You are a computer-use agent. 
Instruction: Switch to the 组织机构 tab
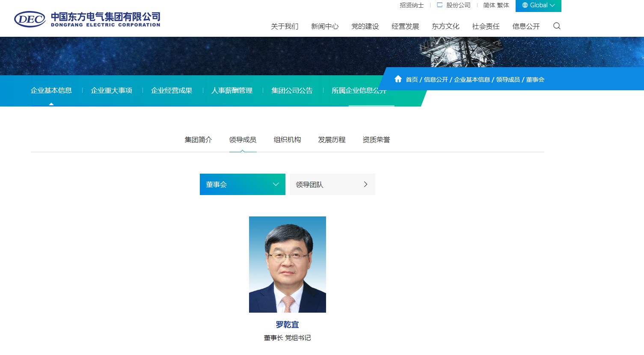[x=287, y=139]
